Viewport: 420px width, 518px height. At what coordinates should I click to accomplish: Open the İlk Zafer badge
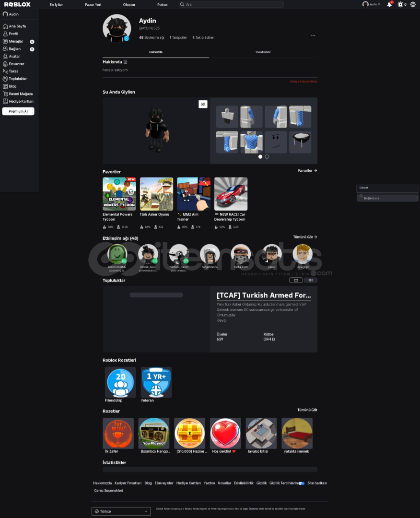[118, 433]
